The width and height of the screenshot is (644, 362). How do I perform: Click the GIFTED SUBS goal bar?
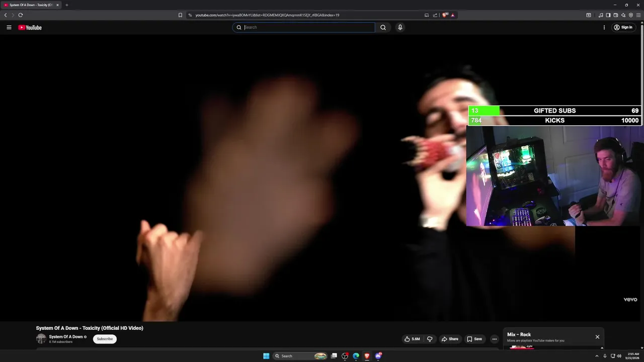pos(554,111)
